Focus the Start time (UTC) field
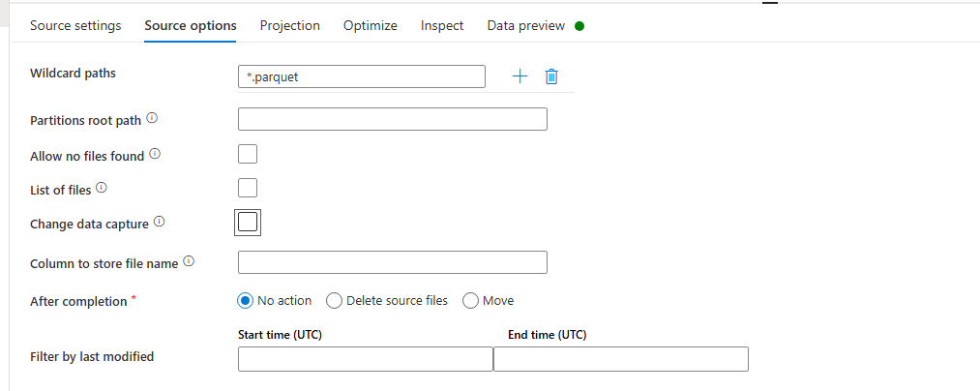 coord(365,359)
